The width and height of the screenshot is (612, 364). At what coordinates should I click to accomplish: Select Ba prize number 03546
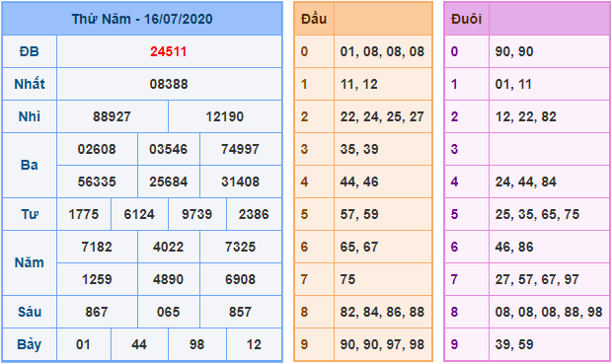[168, 149]
